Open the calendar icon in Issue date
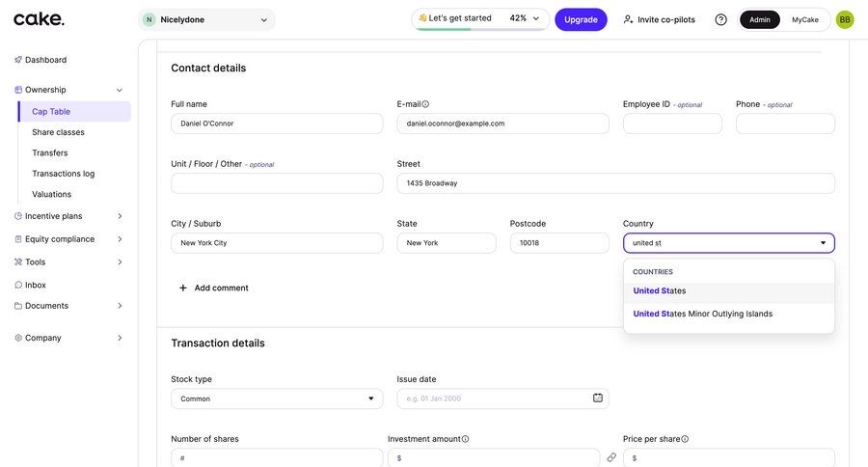Viewport: 868px width, 467px height. [x=597, y=398]
